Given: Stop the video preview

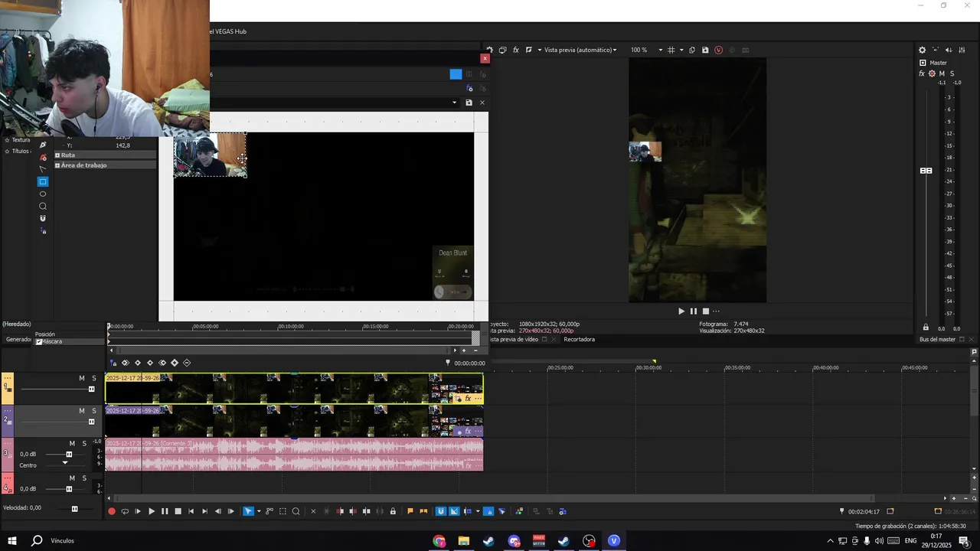Looking at the screenshot, I should [706, 311].
